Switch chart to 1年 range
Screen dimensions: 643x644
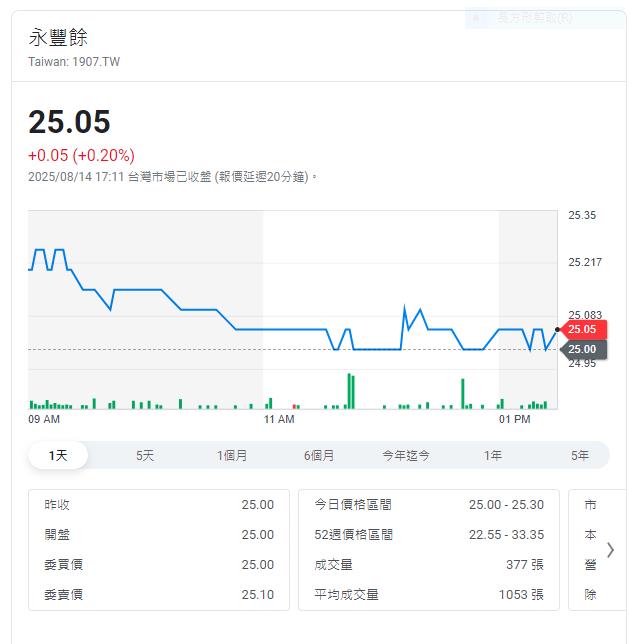493,455
